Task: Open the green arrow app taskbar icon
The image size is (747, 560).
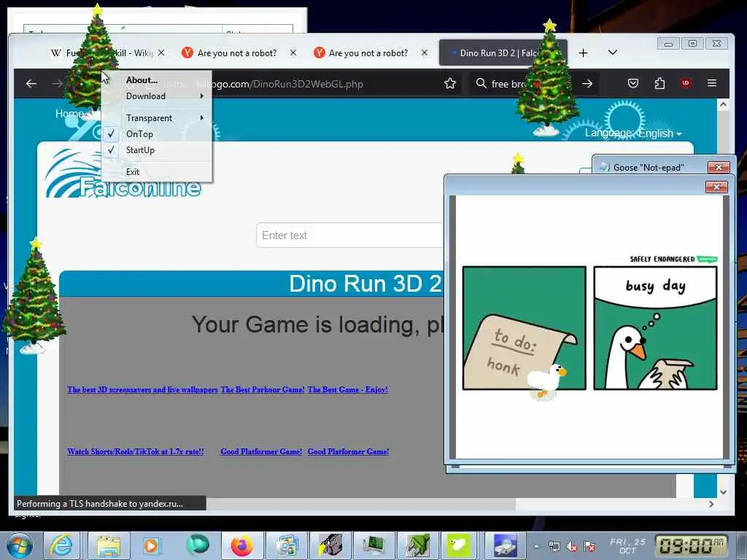Action: pyautogui.click(x=418, y=545)
